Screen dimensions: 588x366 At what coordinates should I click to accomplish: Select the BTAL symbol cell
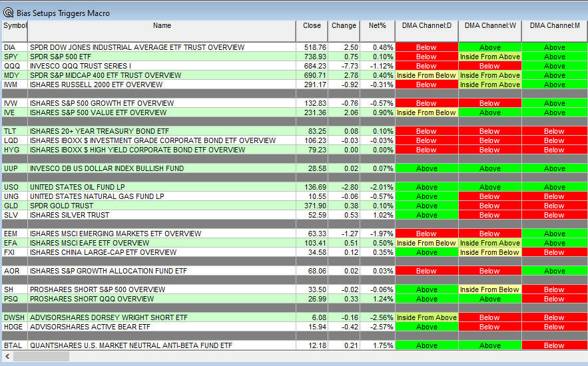pos(15,345)
